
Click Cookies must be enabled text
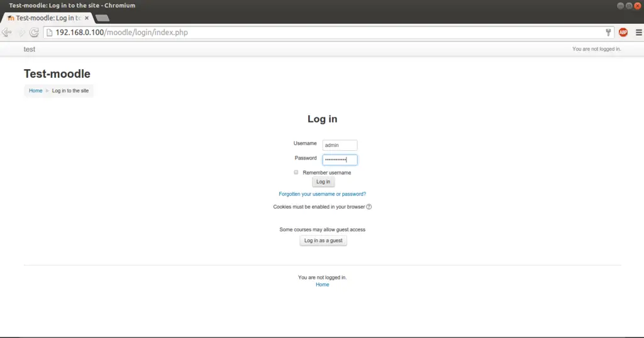[x=319, y=207]
